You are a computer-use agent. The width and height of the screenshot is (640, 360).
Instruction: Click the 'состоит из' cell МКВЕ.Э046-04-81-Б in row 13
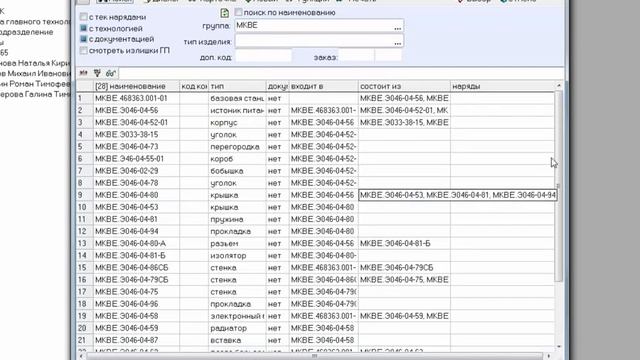coord(404,243)
